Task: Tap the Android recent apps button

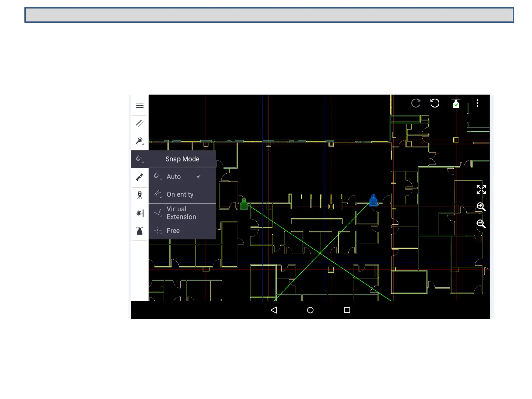Action: tap(347, 310)
